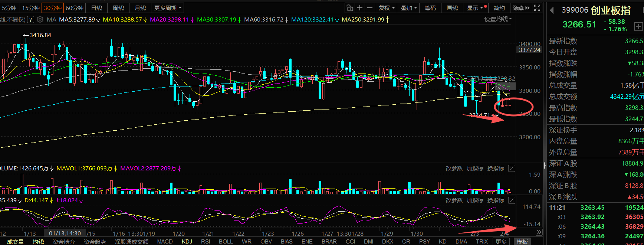Zoom in chart with plus icon
Screen dimensions: 644x245
360,8
